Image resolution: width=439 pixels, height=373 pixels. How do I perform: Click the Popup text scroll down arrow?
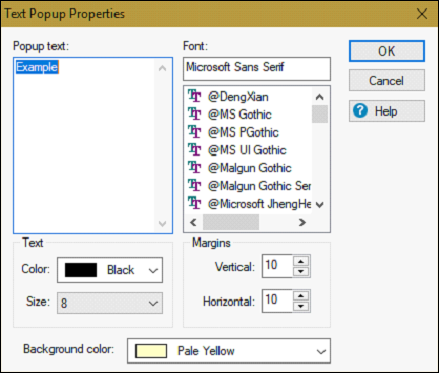(x=162, y=223)
